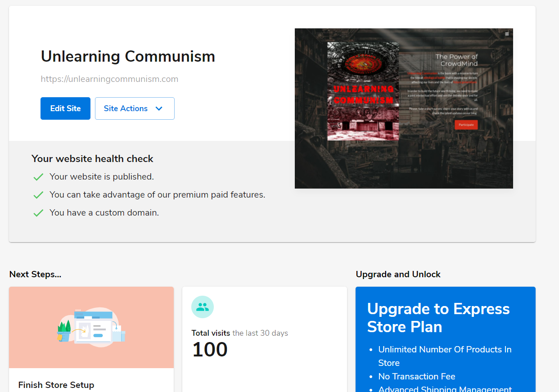Click the chevron on the Site Actions button
Viewport: 559px width, 392px height.
tap(158, 108)
